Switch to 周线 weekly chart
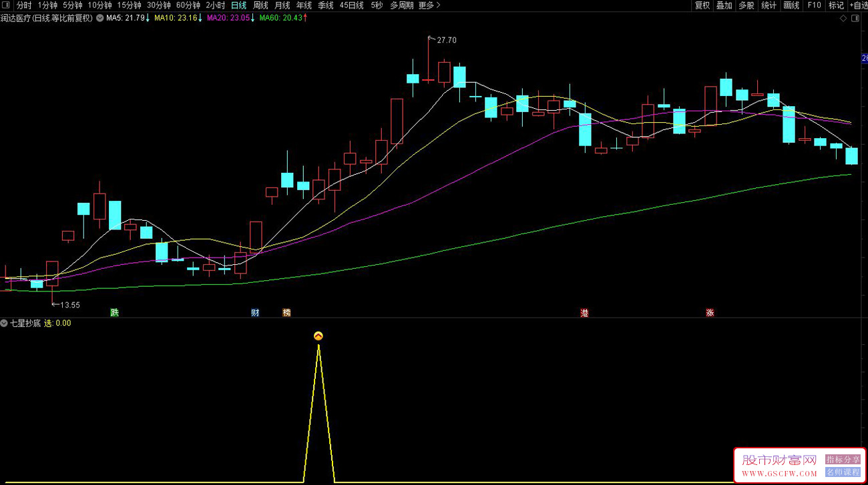 pyautogui.click(x=260, y=5)
